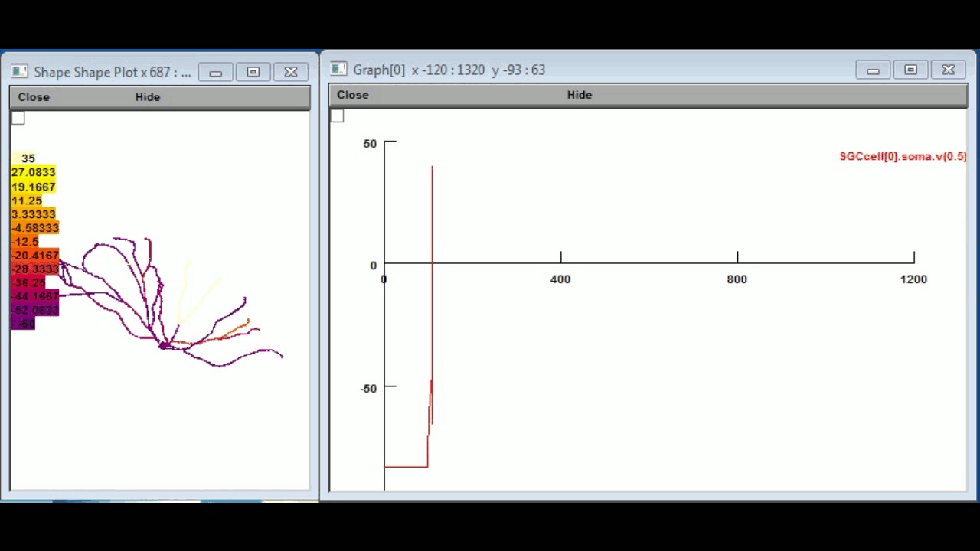Click the SGCcell[0].soma.v(0.5) trace label
Image resolution: width=980 pixels, height=551 pixels.
tap(902, 156)
